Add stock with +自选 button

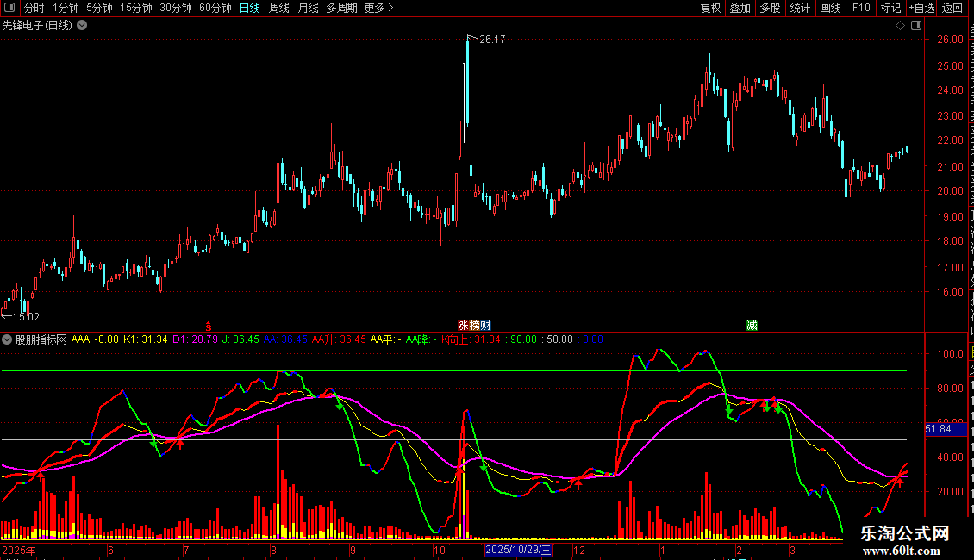coord(921,8)
